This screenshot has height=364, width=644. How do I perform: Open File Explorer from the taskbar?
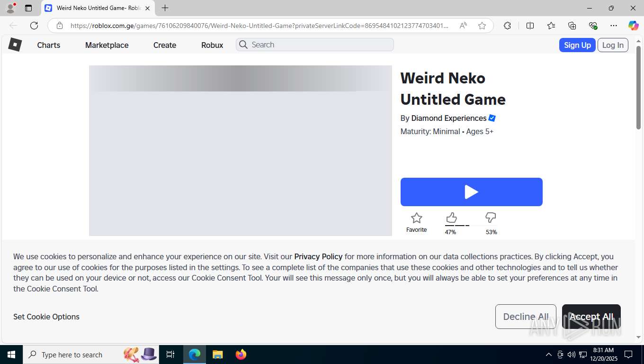(x=217, y=355)
